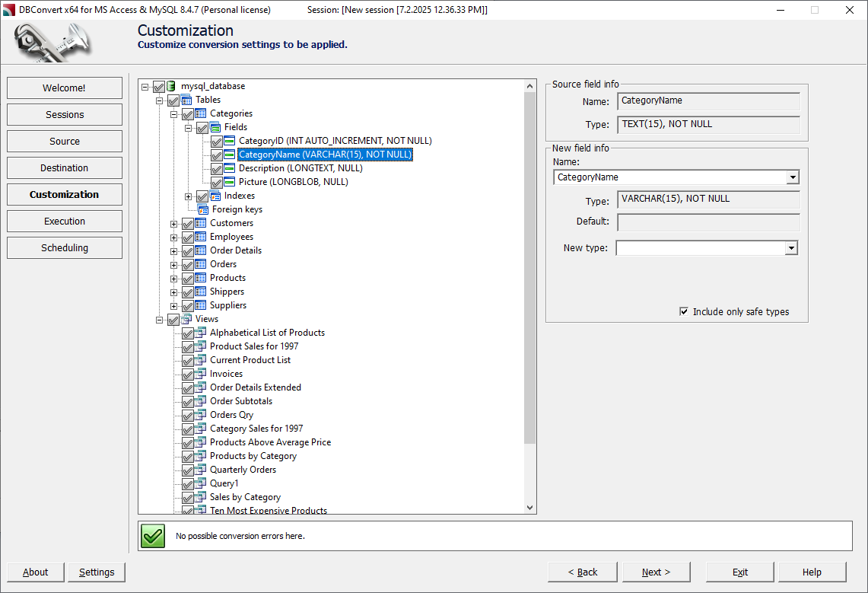Image resolution: width=868 pixels, height=593 pixels.
Task: Click the green field icon beside CategoryName
Action: pyautogui.click(x=228, y=154)
